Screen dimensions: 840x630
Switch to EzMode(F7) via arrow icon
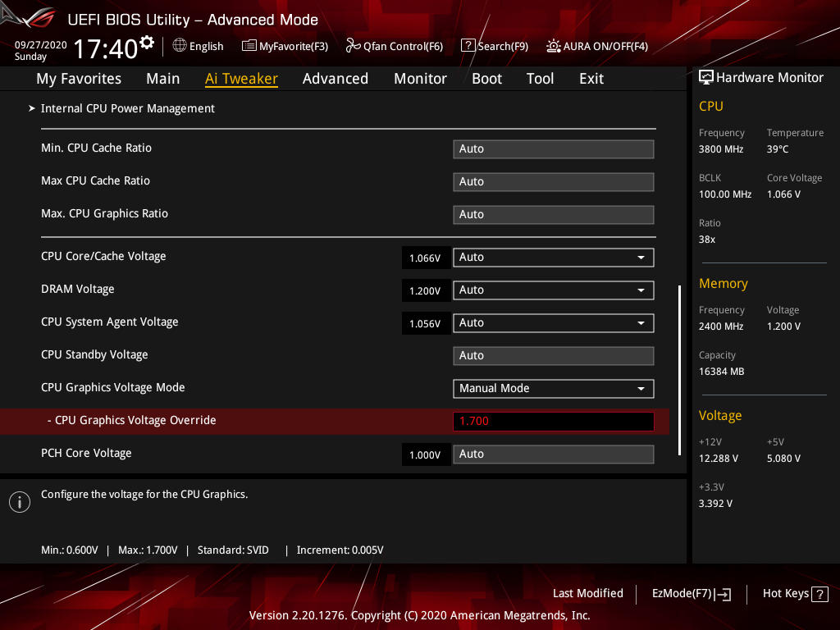point(724,594)
